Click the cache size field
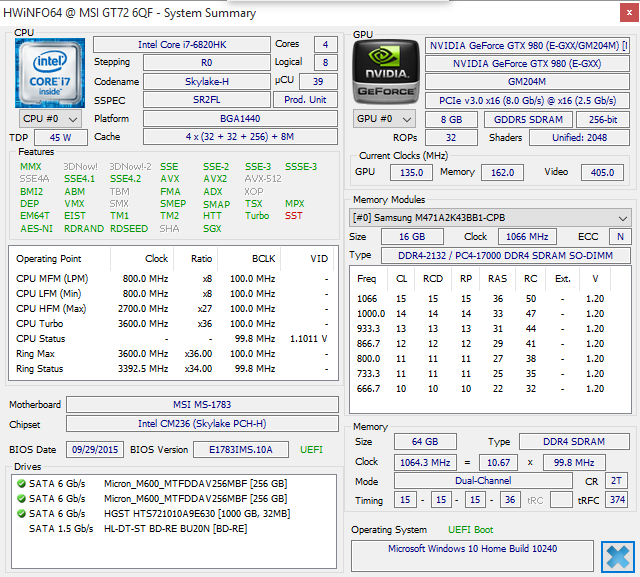The width and height of the screenshot is (640, 577). (x=240, y=137)
